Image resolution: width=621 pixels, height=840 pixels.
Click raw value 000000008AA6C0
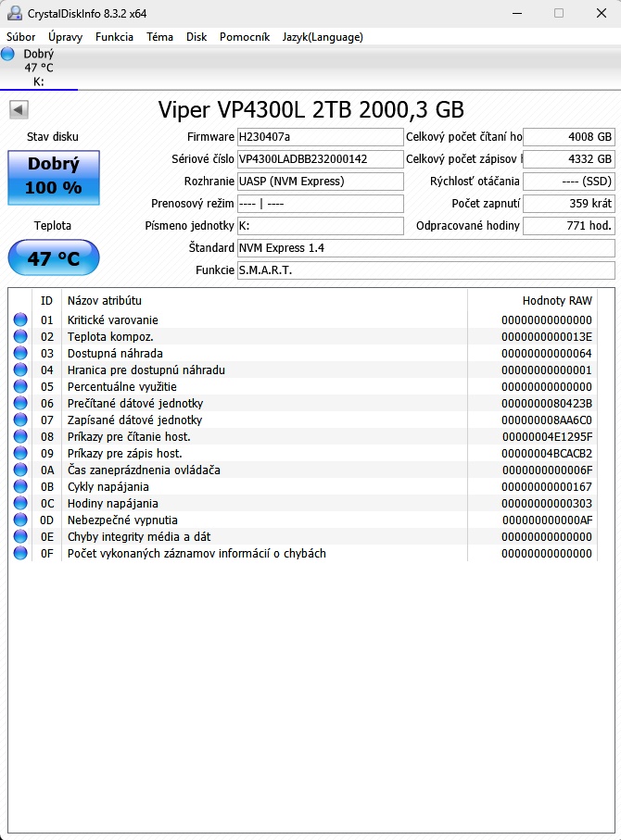[x=547, y=420]
